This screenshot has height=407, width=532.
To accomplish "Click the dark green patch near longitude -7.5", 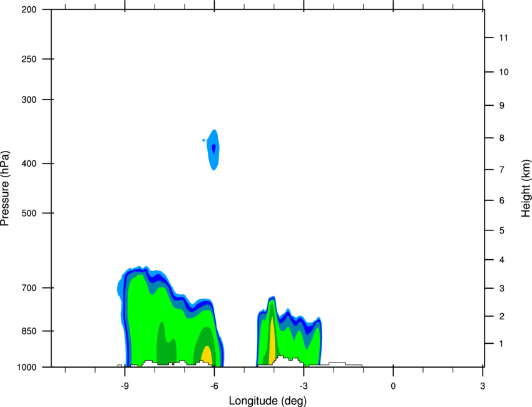I will coord(166,344).
